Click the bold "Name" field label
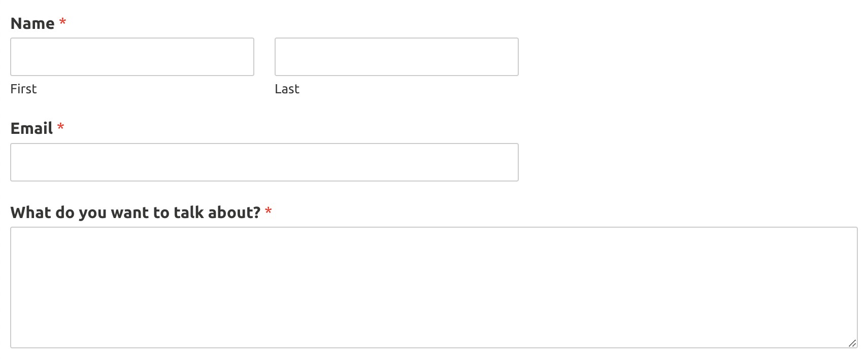This screenshot has width=868, height=359. 32,23
